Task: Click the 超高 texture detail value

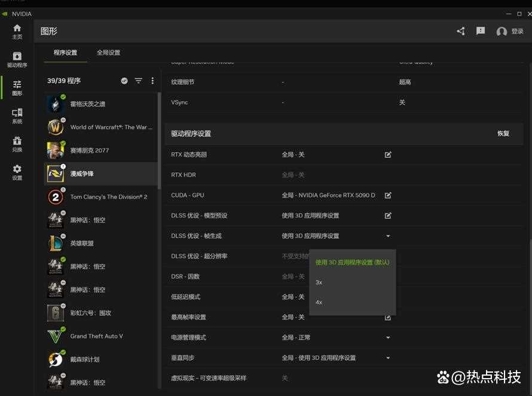Action: [x=405, y=82]
